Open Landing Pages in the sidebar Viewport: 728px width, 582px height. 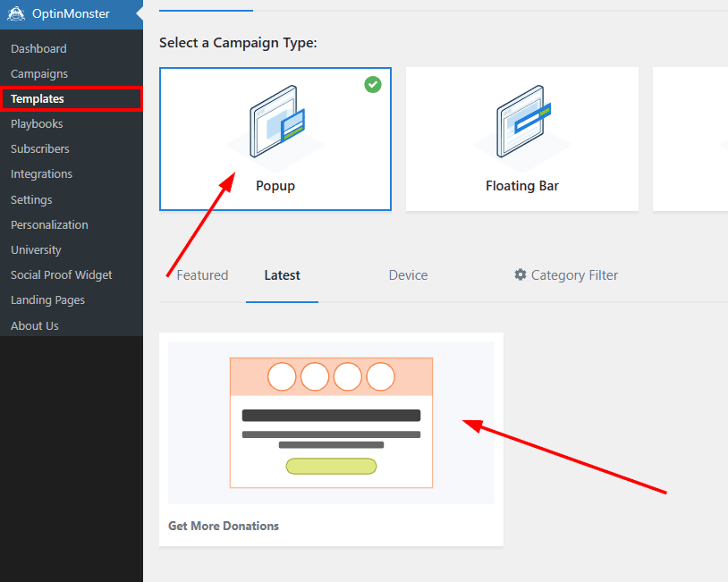point(47,300)
